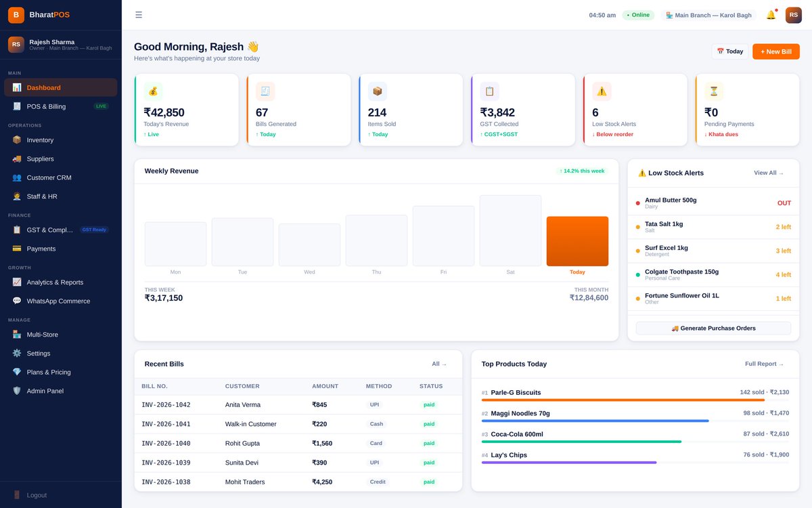The width and height of the screenshot is (812, 508).
Task: Click bill number INV-2026-1042
Action: [x=166, y=405]
